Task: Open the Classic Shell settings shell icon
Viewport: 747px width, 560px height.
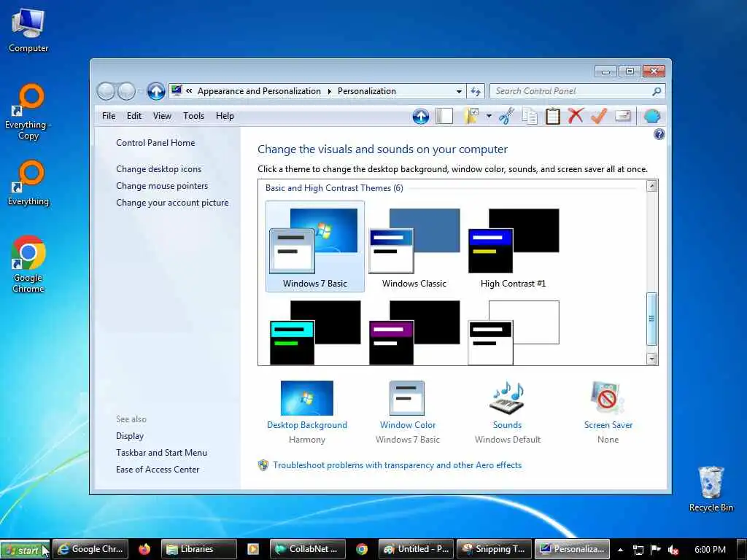Action: [652, 116]
